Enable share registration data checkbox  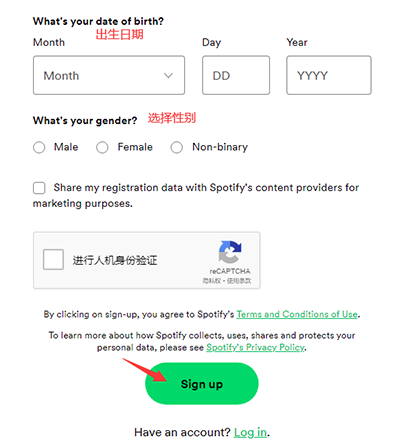tap(39, 188)
